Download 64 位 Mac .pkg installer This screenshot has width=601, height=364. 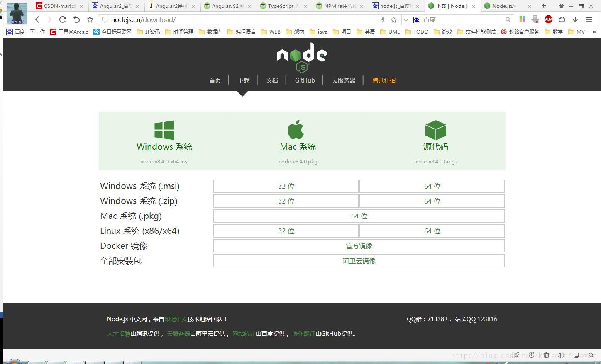click(x=359, y=216)
